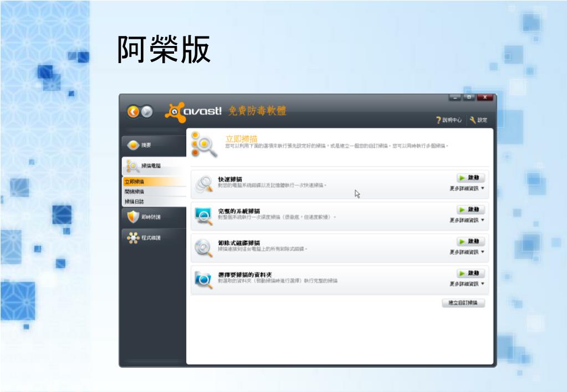This screenshot has width=567, height=392.
Task: Click the 快速掃描 magnifier icon
Action: pos(204,184)
